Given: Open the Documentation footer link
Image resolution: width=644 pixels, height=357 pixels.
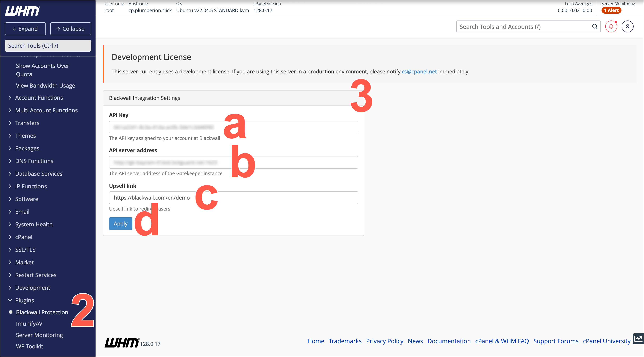Looking at the screenshot, I should pyautogui.click(x=449, y=341).
